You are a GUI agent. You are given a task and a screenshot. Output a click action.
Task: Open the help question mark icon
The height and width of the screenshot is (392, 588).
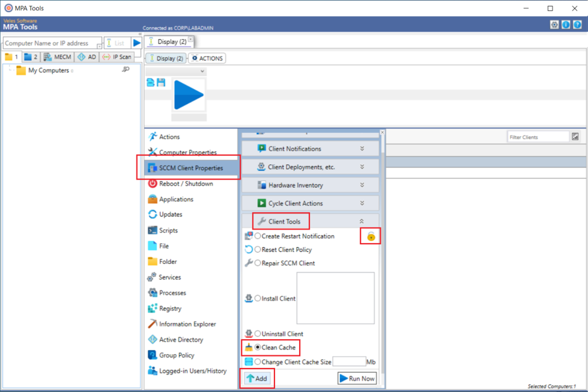click(x=577, y=25)
